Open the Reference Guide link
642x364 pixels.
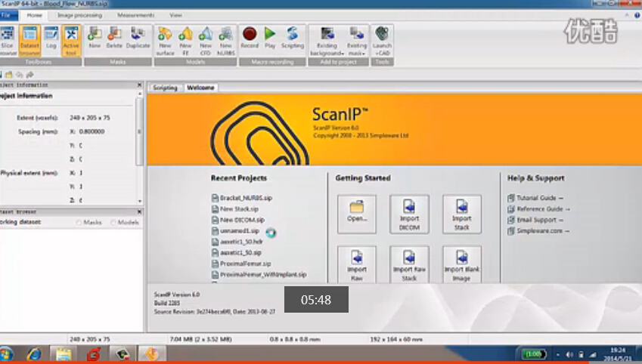coord(539,209)
